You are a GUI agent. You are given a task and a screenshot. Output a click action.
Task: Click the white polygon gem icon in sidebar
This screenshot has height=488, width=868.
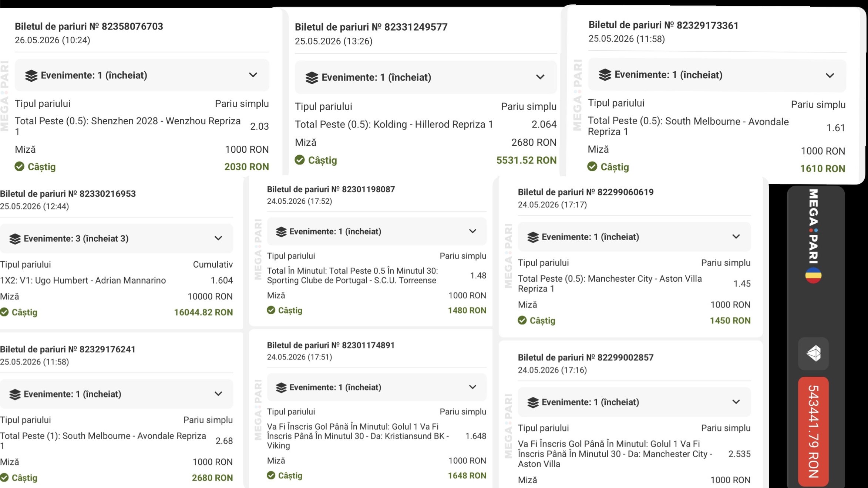point(813,354)
